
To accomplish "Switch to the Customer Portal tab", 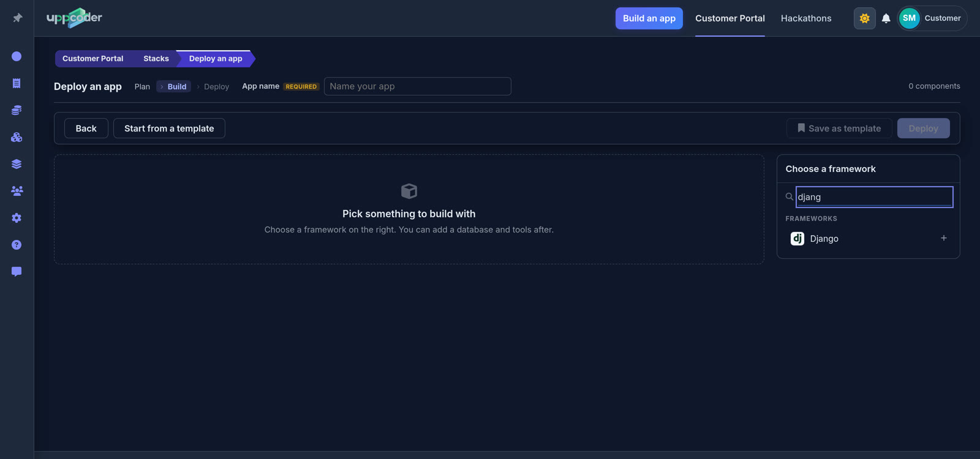I will [x=729, y=18].
